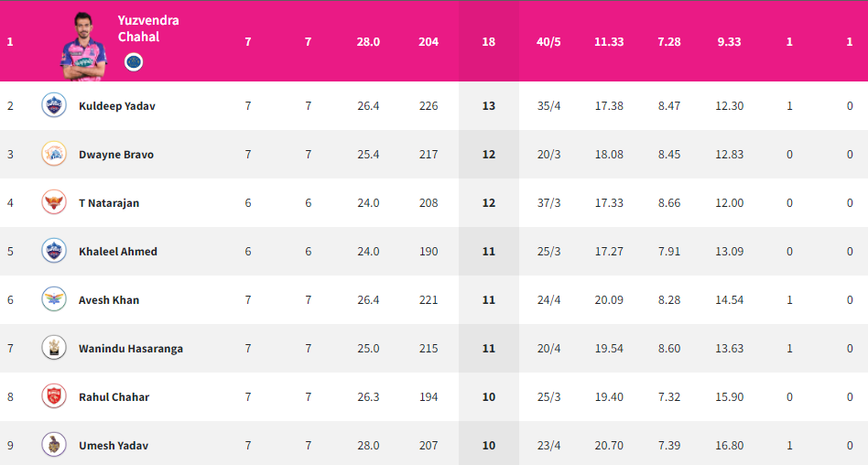Open Dwayne Bravo's player name link
Screen dimensions: 868x465
coord(116,155)
